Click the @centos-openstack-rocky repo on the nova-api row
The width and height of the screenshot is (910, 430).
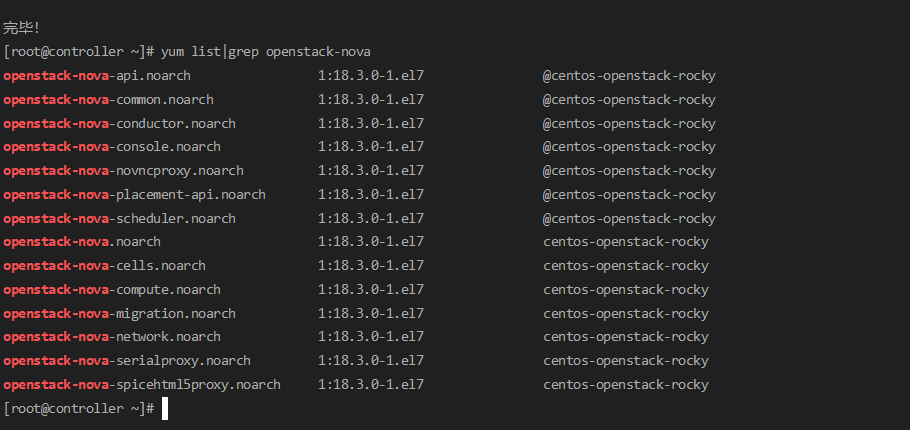pyautogui.click(x=629, y=76)
